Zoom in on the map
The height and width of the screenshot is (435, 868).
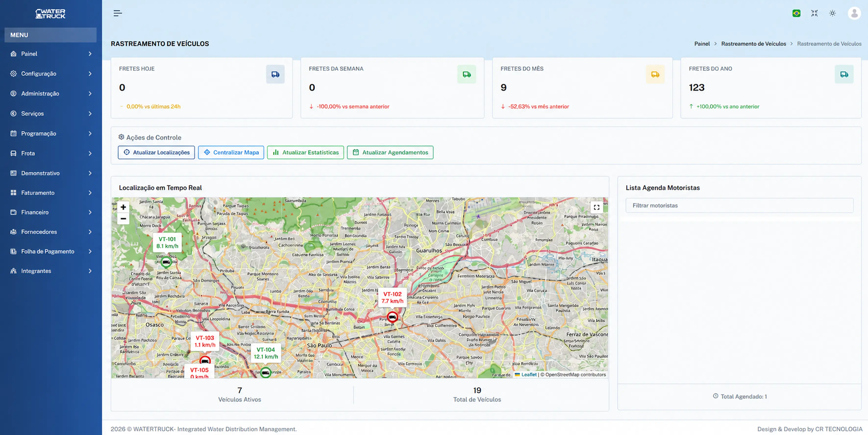[x=123, y=207]
